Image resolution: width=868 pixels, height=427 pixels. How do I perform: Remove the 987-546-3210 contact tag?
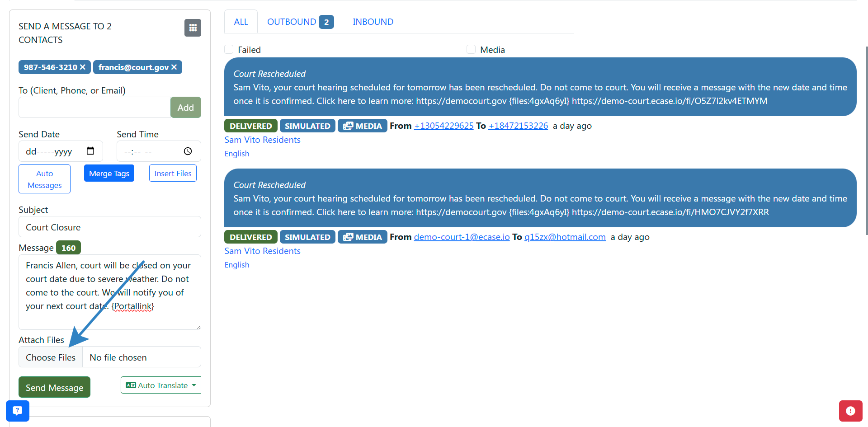[x=83, y=67]
